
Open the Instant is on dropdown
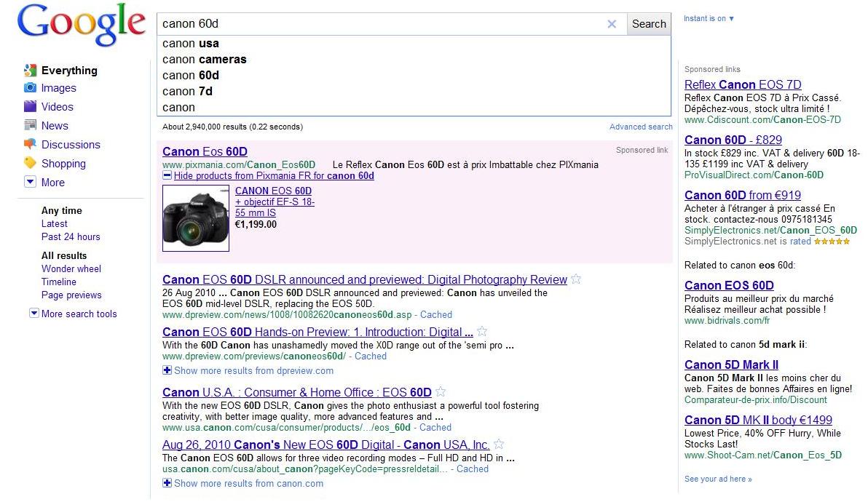709,18
